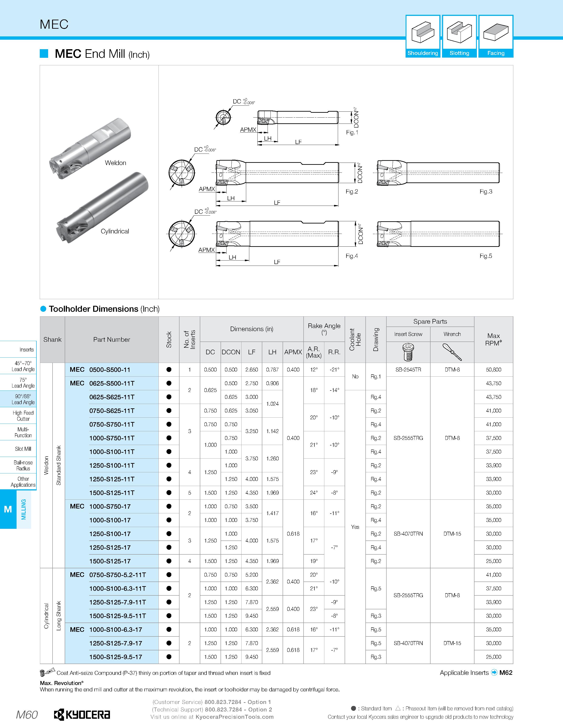Click the Shouldering application icon
This screenshot has width=563, height=728.
423,36
